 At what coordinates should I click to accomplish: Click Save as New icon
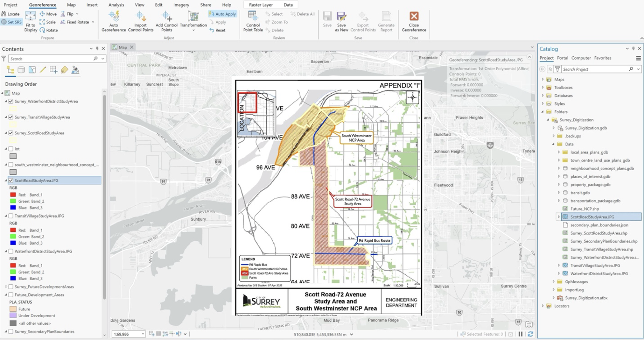(341, 16)
